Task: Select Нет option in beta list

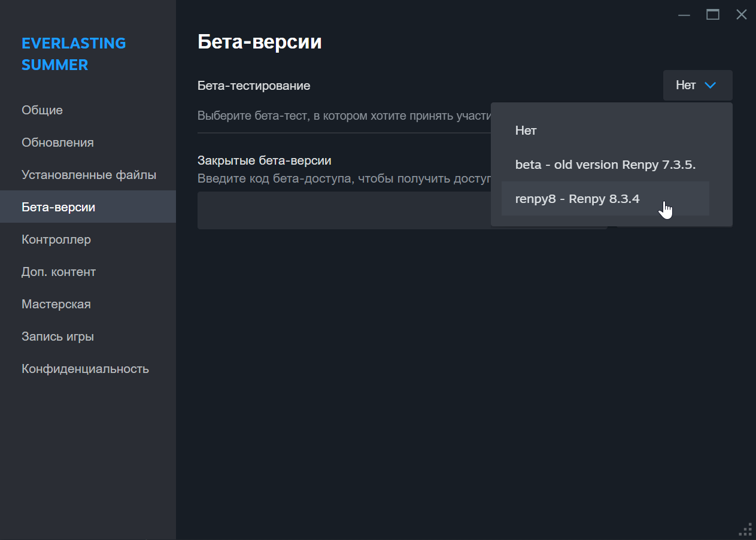Action: click(x=526, y=131)
